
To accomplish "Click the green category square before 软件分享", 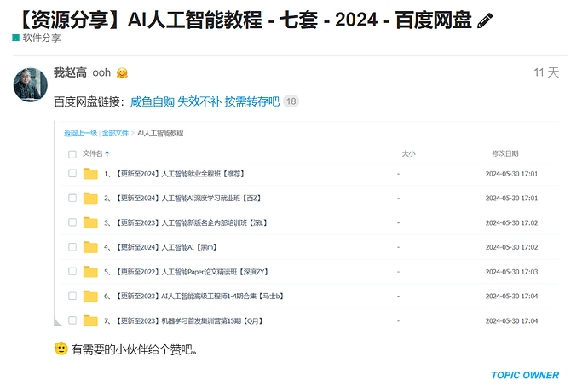I will [x=15, y=37].
